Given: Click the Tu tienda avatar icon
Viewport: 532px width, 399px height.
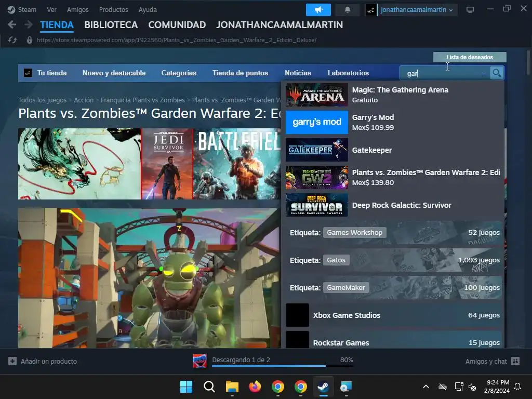Looking at the screenshot, I should (x=28, y=73).
